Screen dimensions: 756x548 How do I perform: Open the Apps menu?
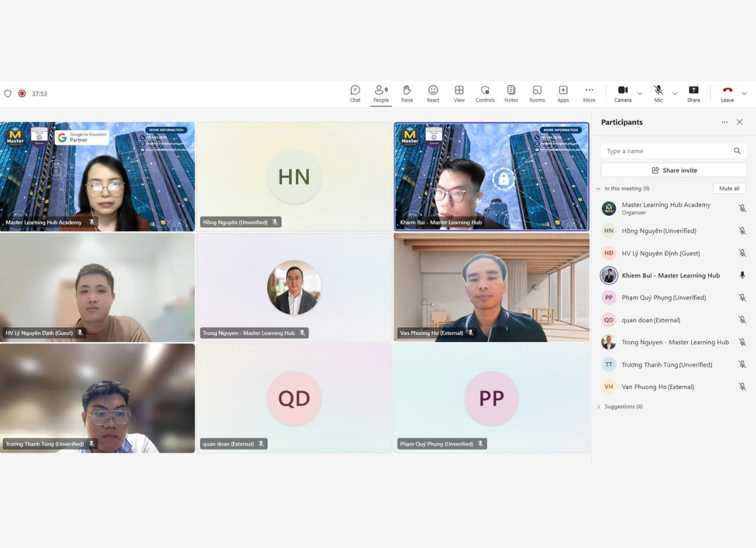coord(563,93)
